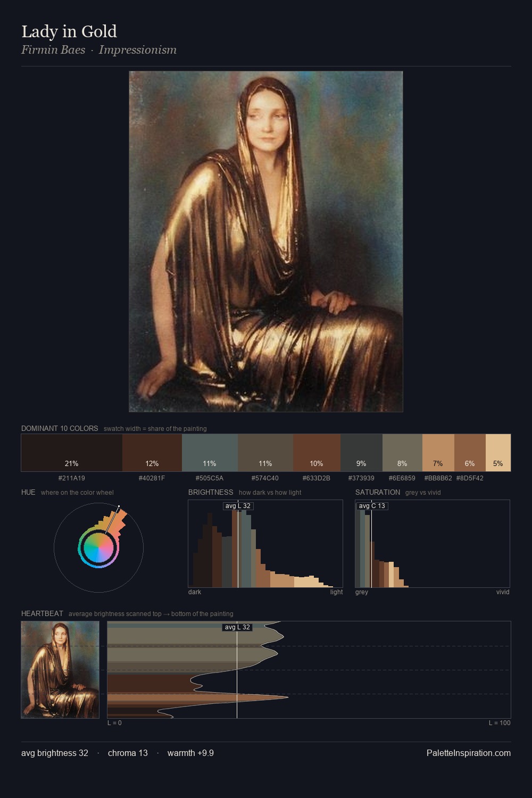This screenshot has width=532, height=798.
Task: Click the 'BRIGHTNESS' section heading
Action: [211, 492]
